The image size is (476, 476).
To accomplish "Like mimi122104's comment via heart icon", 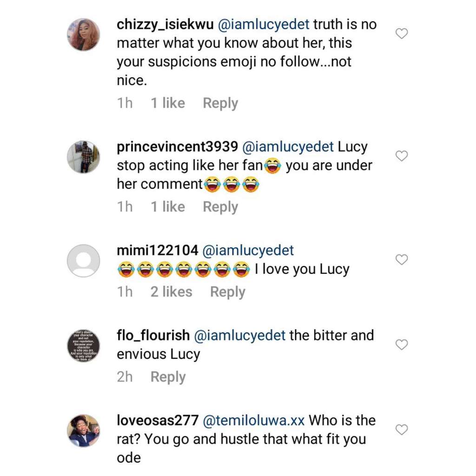I will [401, 260].
